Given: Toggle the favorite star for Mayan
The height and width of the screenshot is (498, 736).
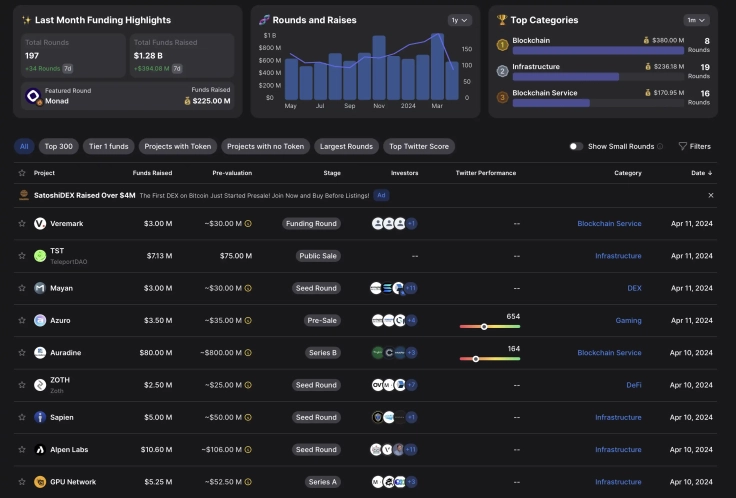Looking at the screenshot, I should click(x=22, y=288).
